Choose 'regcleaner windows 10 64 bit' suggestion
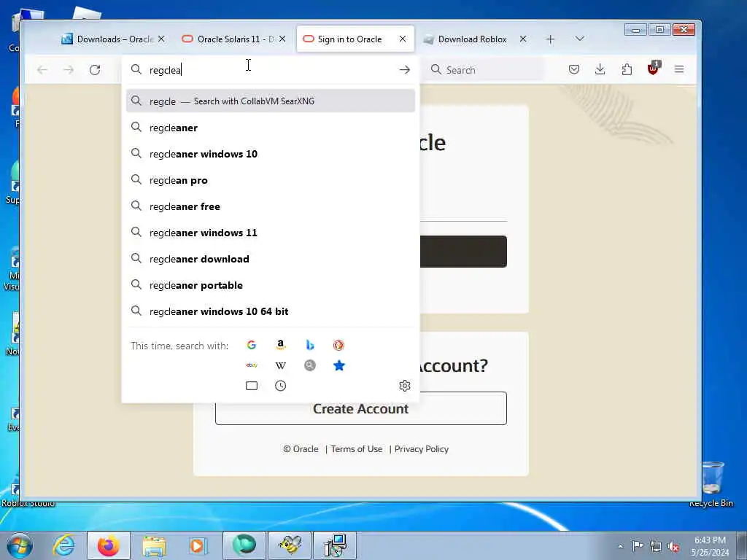Viewport: 747px width, 560px height. pos(271,311)
